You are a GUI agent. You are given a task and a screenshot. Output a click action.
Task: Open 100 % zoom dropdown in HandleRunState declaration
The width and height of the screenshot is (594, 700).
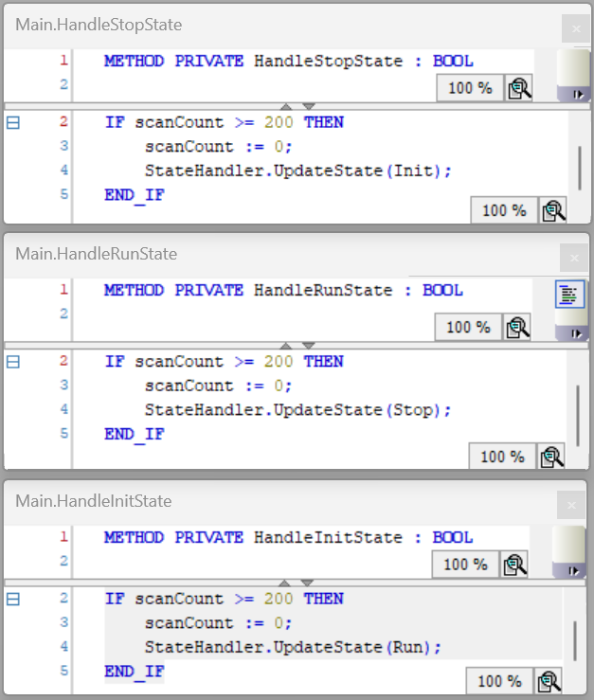tap(469, 327)
